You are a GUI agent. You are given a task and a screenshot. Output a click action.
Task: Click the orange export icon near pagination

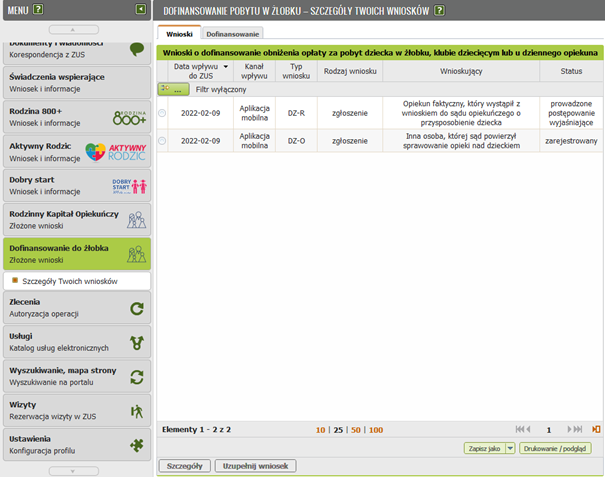(x=596, y=430)
